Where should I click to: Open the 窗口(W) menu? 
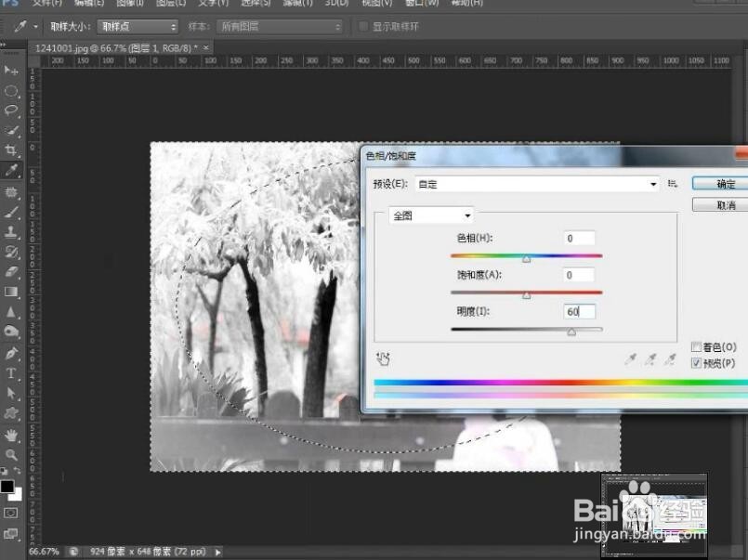coord(422,3)
